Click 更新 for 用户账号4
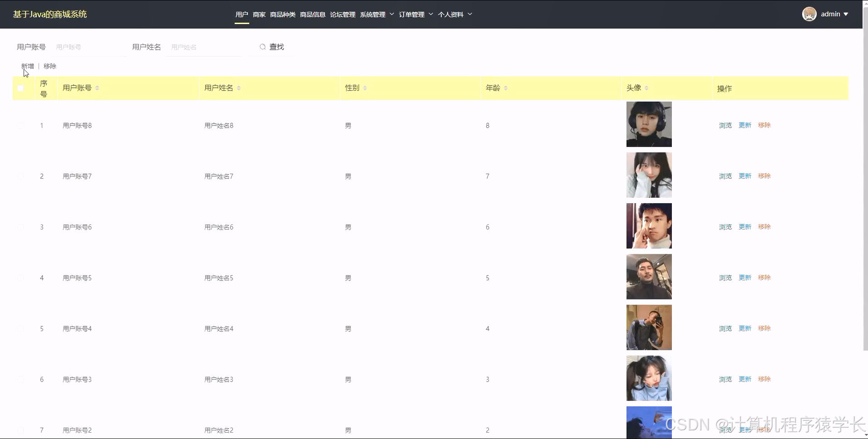 (745, 329)
